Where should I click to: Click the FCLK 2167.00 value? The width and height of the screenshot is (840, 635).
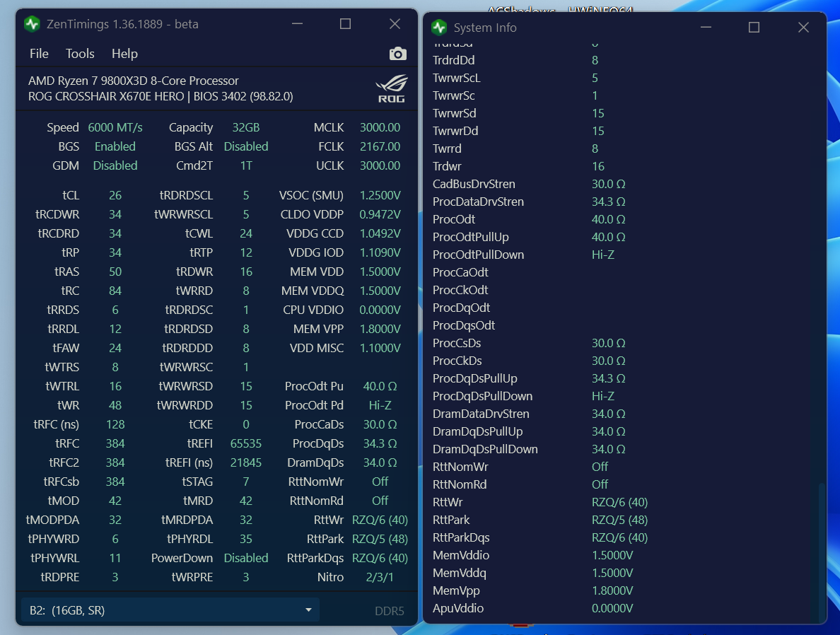click(x=380, y=146)
